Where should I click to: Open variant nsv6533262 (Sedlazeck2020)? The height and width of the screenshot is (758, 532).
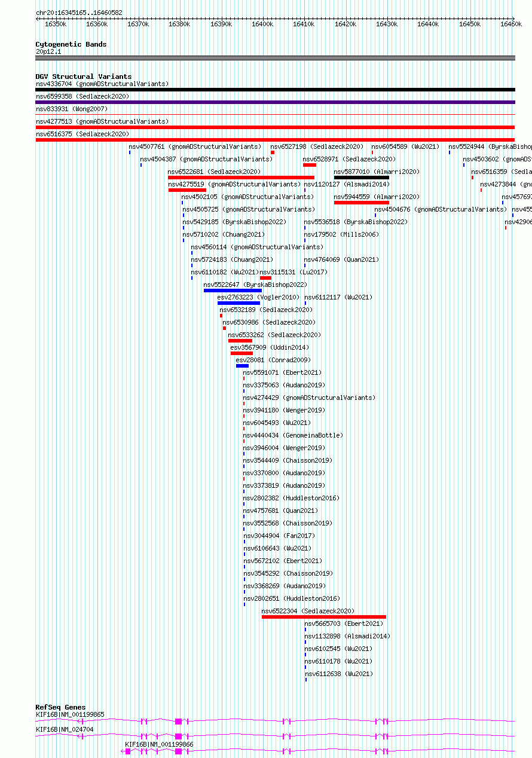click(274, 335)
